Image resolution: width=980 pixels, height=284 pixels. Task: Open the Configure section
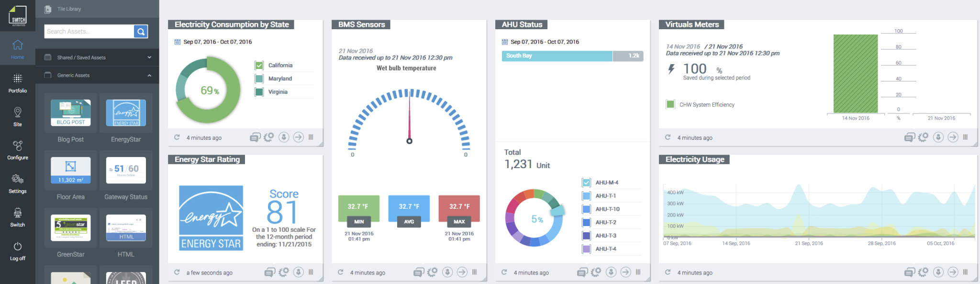click(x=17, y=150)
